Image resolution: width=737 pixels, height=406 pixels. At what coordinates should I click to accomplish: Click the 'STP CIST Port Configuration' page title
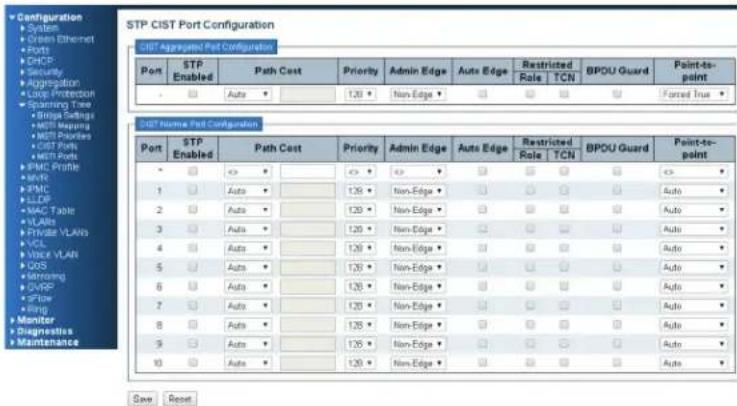(200, 25)
